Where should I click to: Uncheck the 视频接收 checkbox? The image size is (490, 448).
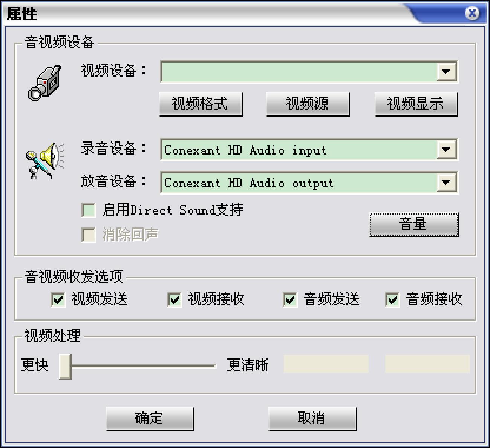174,299
